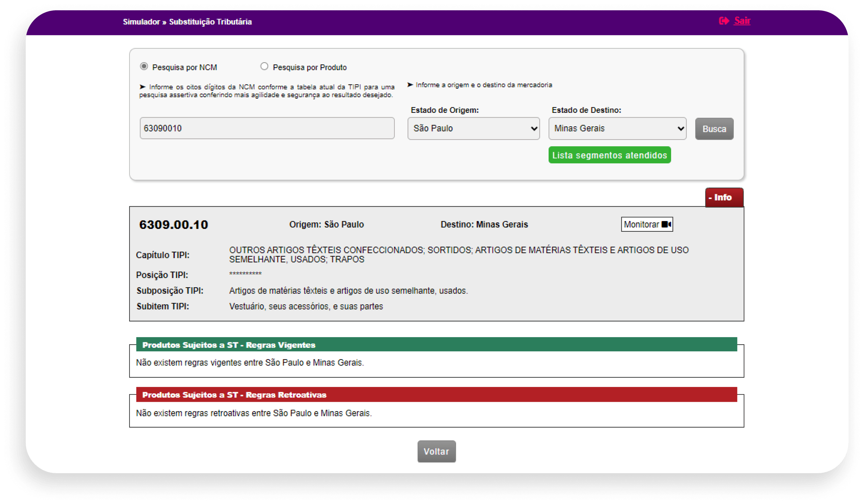Select the NCM code 6309.00.10 heading
The image size is (864, 504).
[x=174, y=225]
